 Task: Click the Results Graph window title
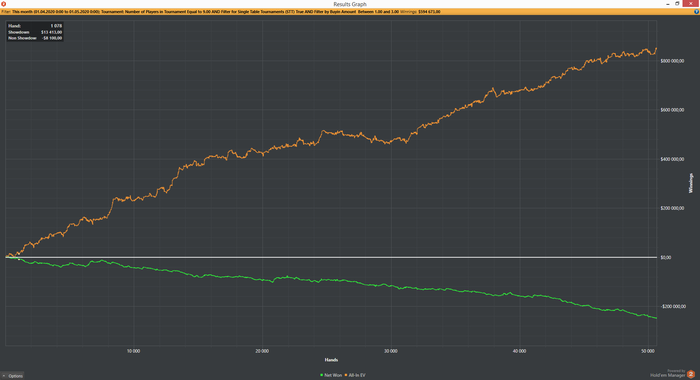[x=350, y=4]
